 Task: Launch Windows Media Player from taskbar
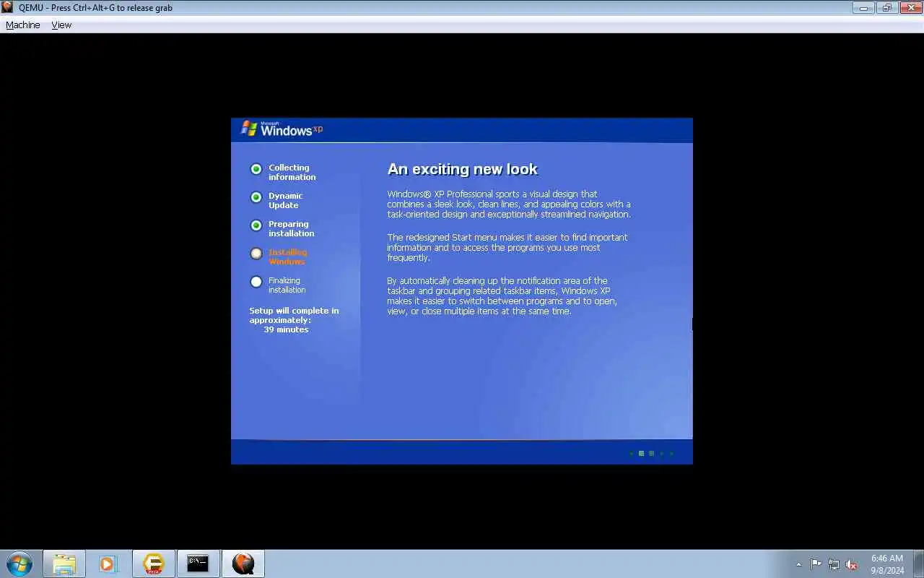point(108,564)
